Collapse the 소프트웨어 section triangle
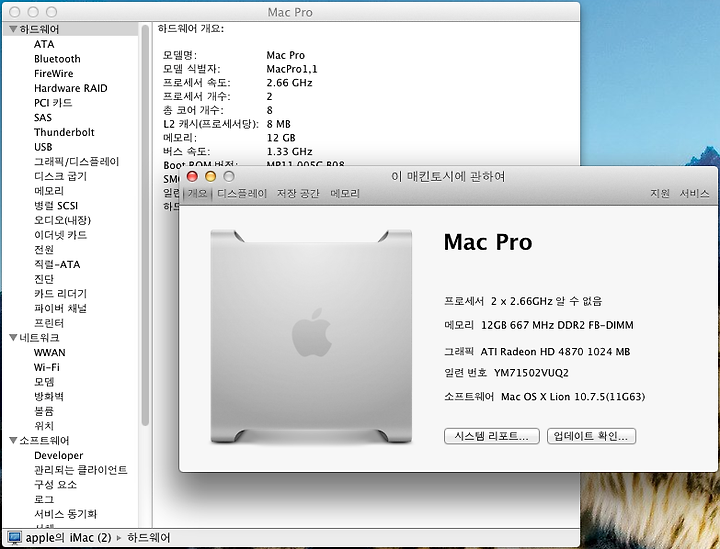Viewport: 720px width, 549px height. point(13,440)
